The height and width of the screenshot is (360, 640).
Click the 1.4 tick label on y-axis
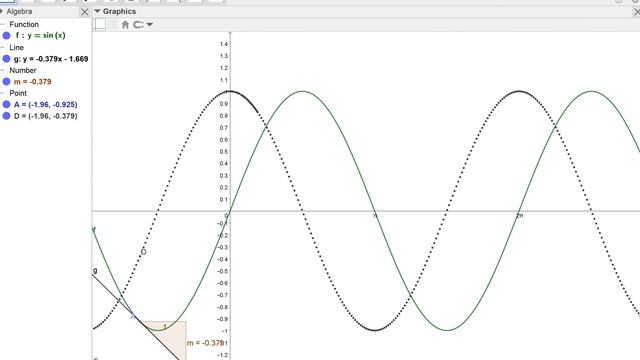click(x=224, y=44)
